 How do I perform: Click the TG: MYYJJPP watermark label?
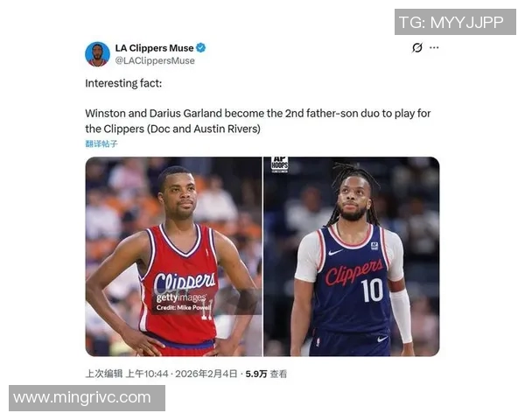click(455, 22)
